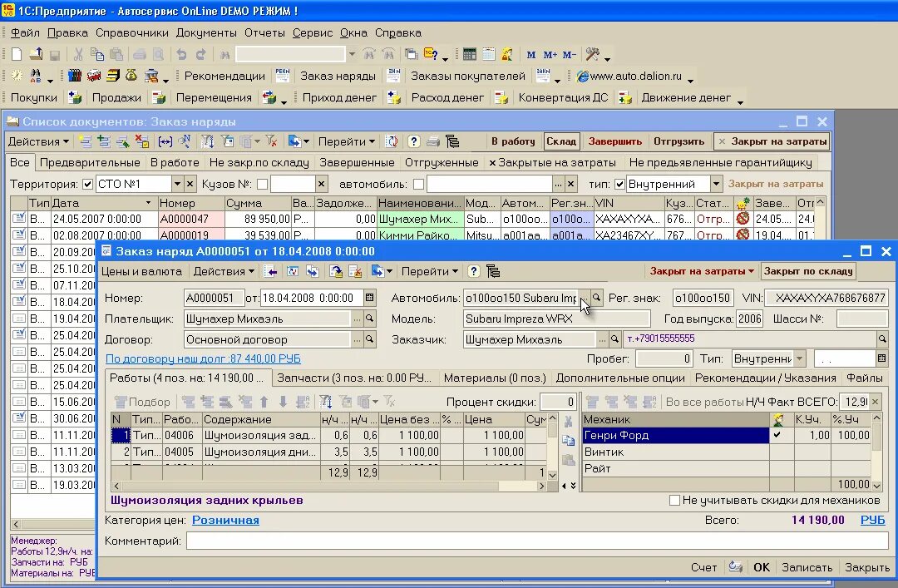Click the В работу button
898x588 pixels.
pos(513,141)
